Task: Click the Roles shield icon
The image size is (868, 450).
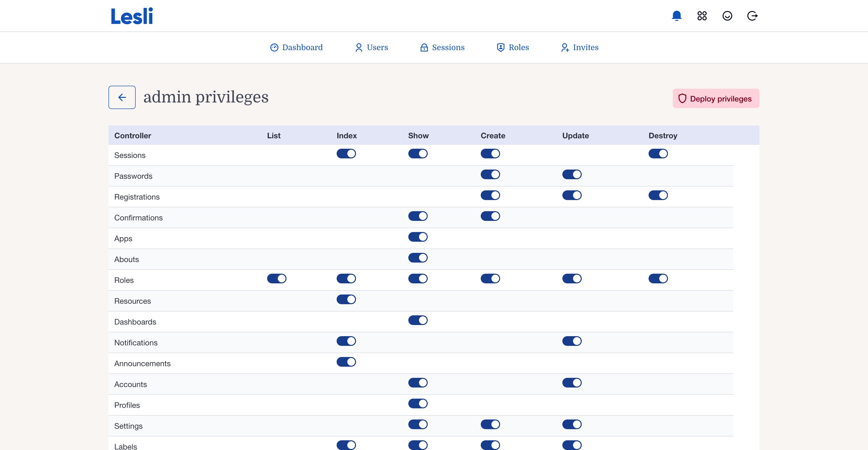Action: pyautogui.click(x=501, y=47)
